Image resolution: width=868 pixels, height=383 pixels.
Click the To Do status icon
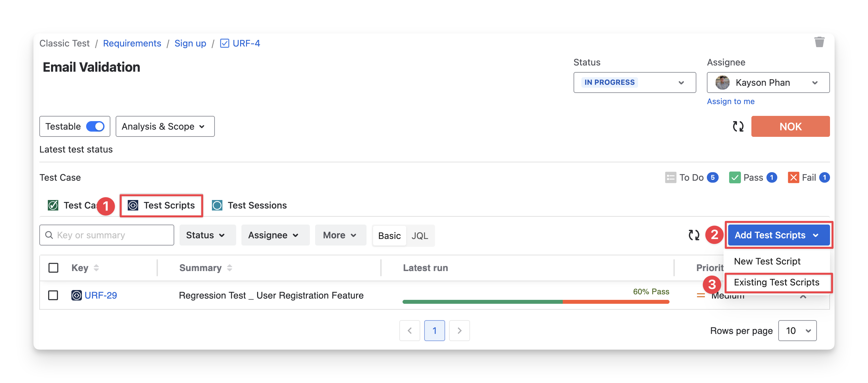[x=670, y=177]
